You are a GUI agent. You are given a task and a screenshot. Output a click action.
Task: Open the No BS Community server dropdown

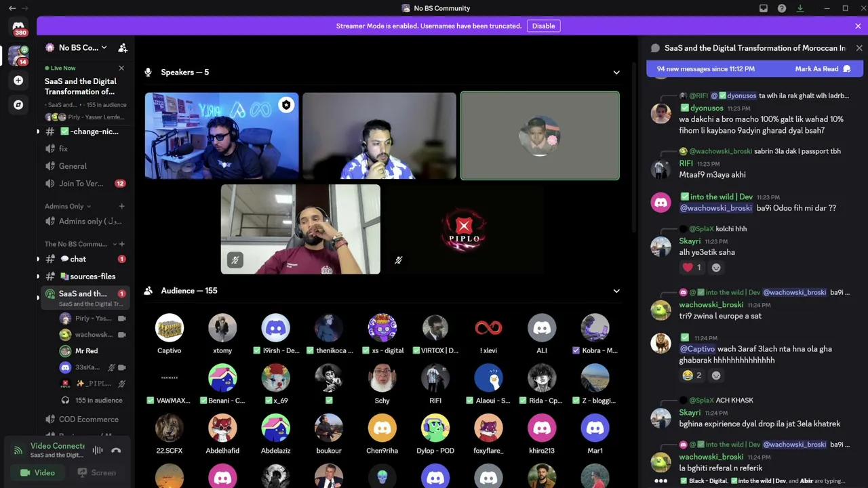point(76,47)
